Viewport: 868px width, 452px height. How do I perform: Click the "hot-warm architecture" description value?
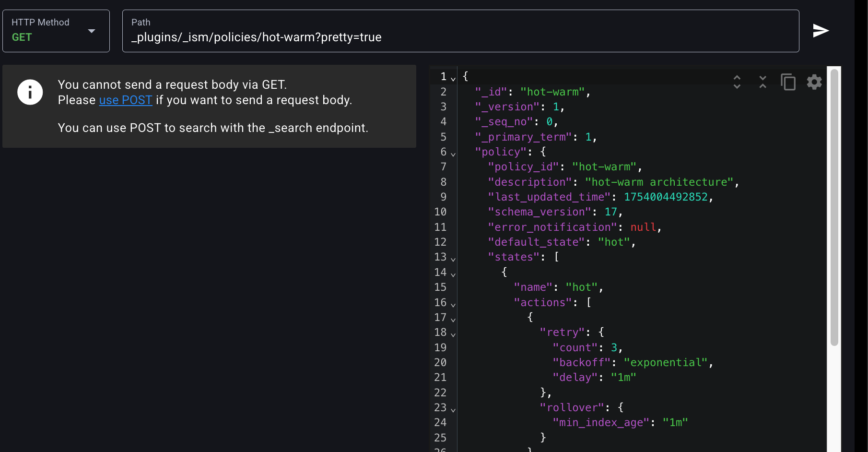659,182
